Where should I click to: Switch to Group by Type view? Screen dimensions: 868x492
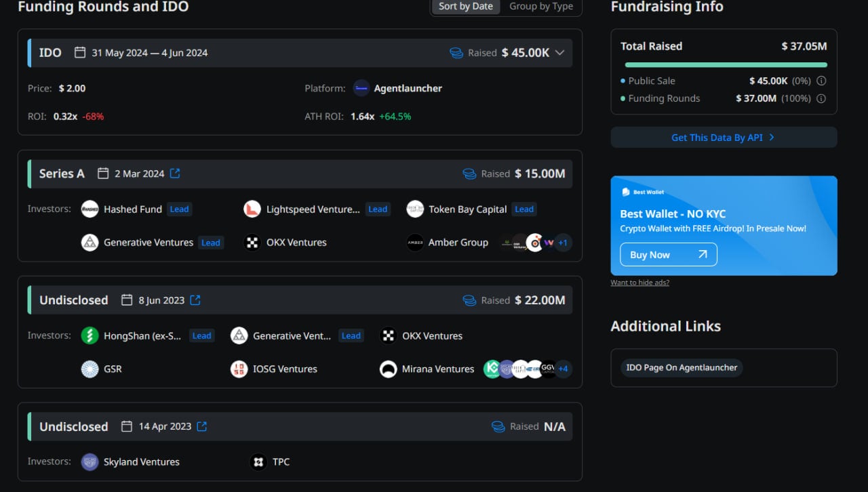tap(541, 6)
